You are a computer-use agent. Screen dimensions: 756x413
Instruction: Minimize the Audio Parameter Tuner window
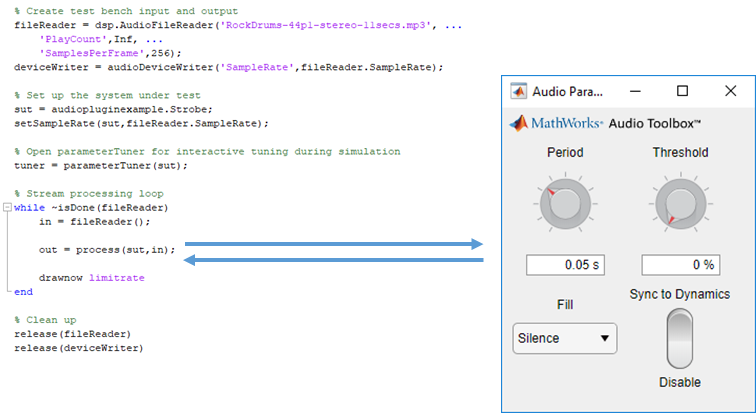(635, 91)
